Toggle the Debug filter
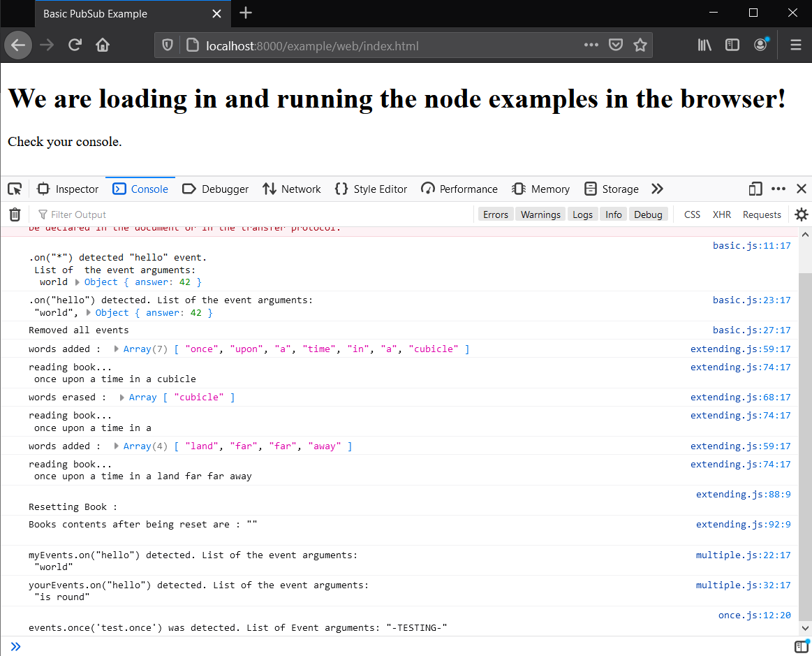 coord(648,214)
